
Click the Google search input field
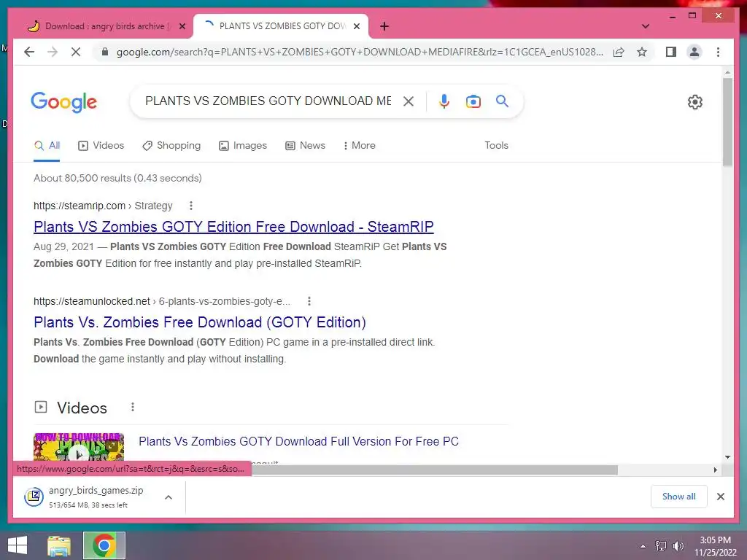click(268, 101)
